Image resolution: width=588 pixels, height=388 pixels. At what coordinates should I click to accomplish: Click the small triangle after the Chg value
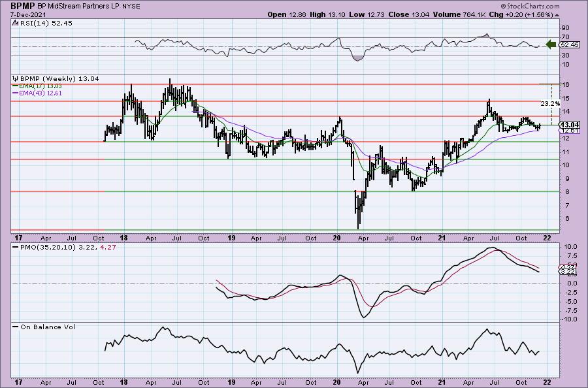(x=557, y=15)
